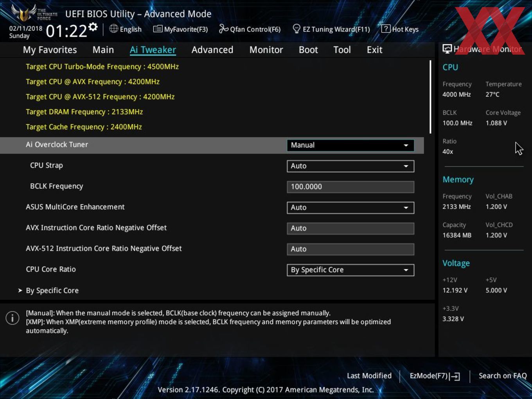The width and height of the screenshot is (532, 399).
Task: Switch to the My Favorites tab
Action: pyautogui.click(x=50, y=50)
